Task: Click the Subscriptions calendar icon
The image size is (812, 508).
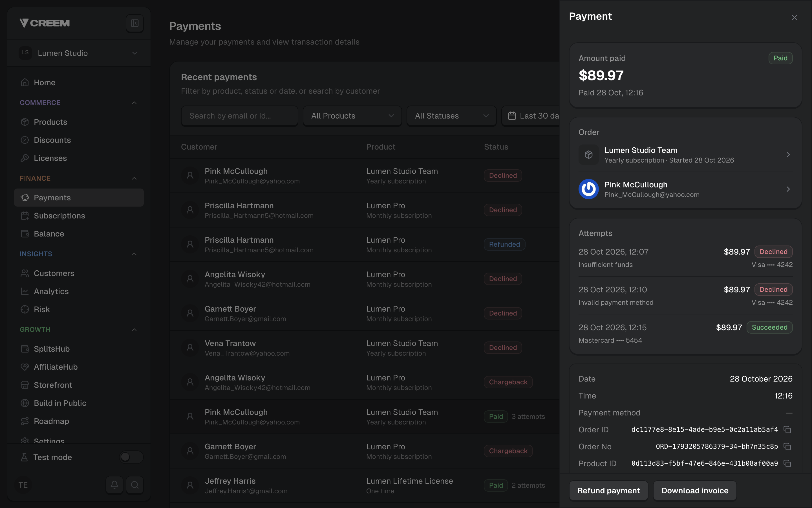Action: tap(25, 216)
